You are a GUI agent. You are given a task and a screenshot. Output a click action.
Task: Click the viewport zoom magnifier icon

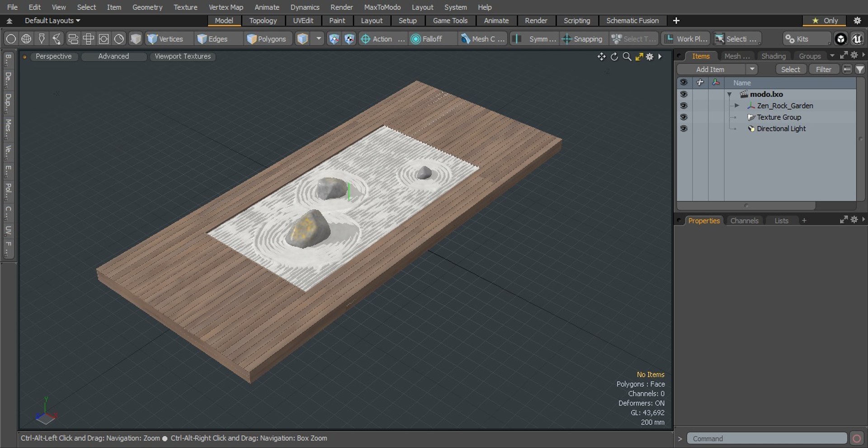627,57
